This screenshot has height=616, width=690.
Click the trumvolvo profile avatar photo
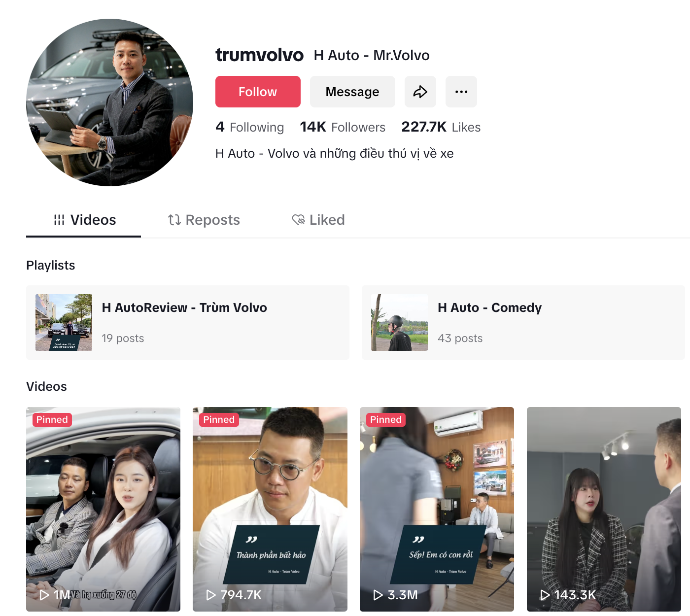coord(109,103)
